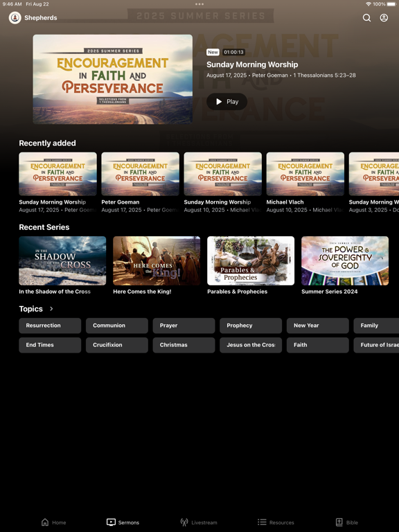Image resolution: width=399 pixels, height=532 pixels.
Task: Click the featured Sunday Morning Worship title
Action: click(x=252, y=64)
